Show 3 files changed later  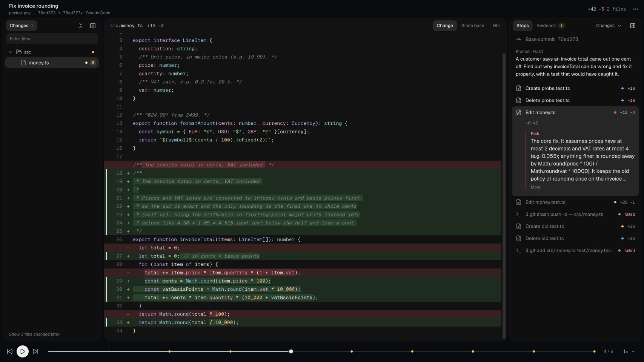pos(34,334)
